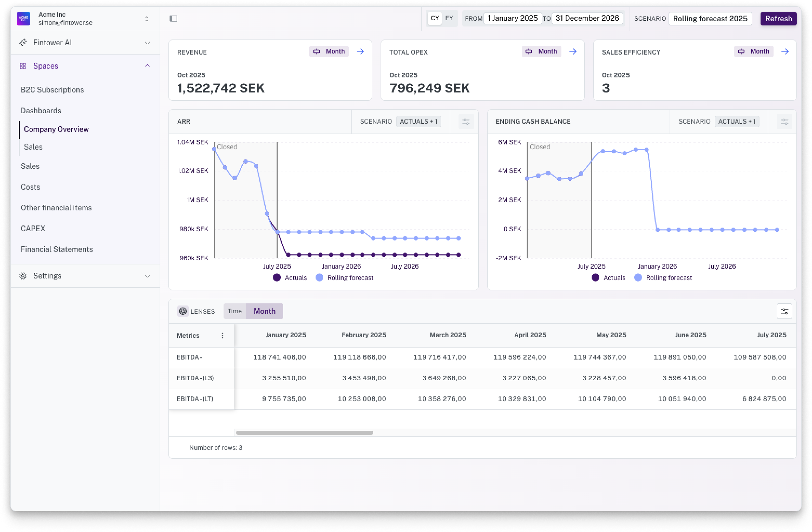
Task: Open Total Opex details arrow
Action: [573, 51]
